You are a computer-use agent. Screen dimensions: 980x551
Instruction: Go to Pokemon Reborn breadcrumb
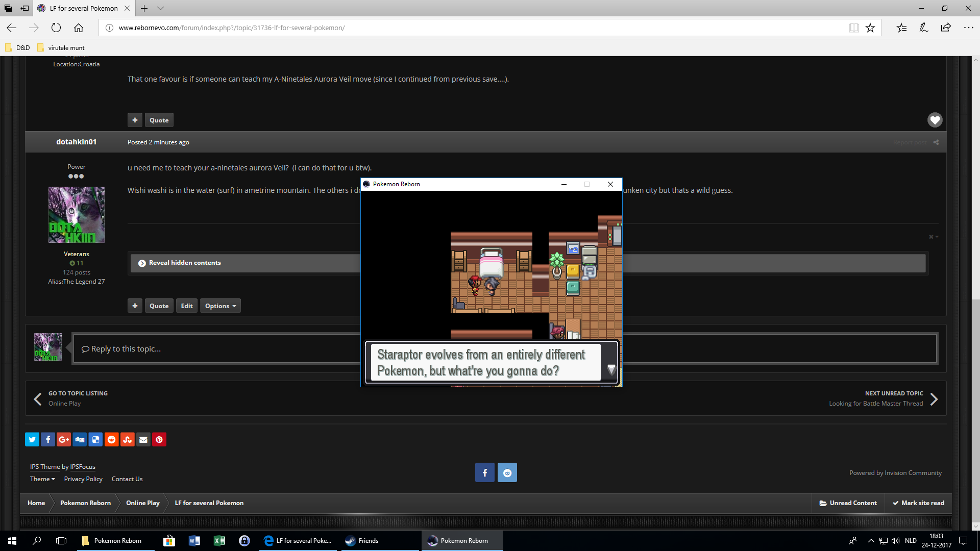click(85, 503)
